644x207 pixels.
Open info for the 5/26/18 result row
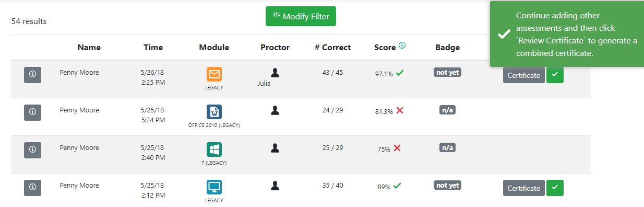tap(32, 75)
